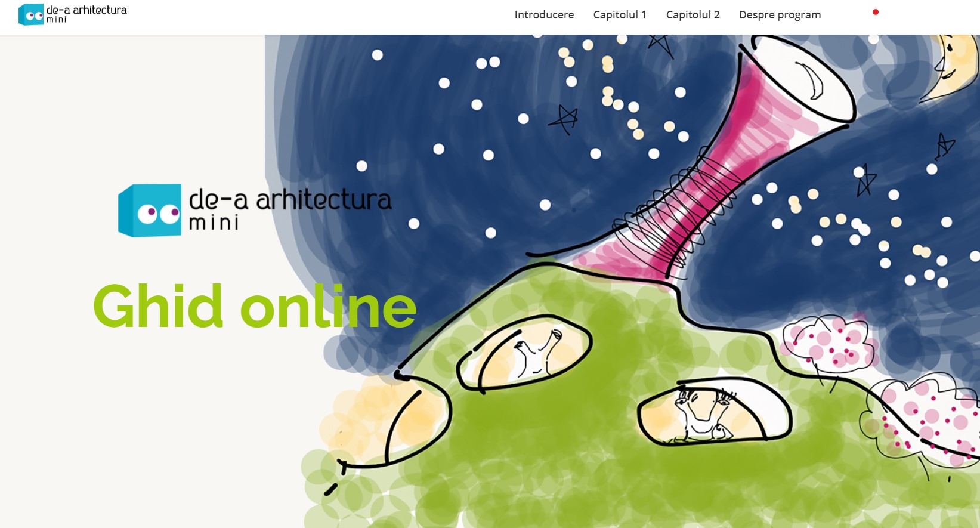Click the large blue cube with eyes
Viewport: 980px width, 528px height.
[x=150, y=211]
